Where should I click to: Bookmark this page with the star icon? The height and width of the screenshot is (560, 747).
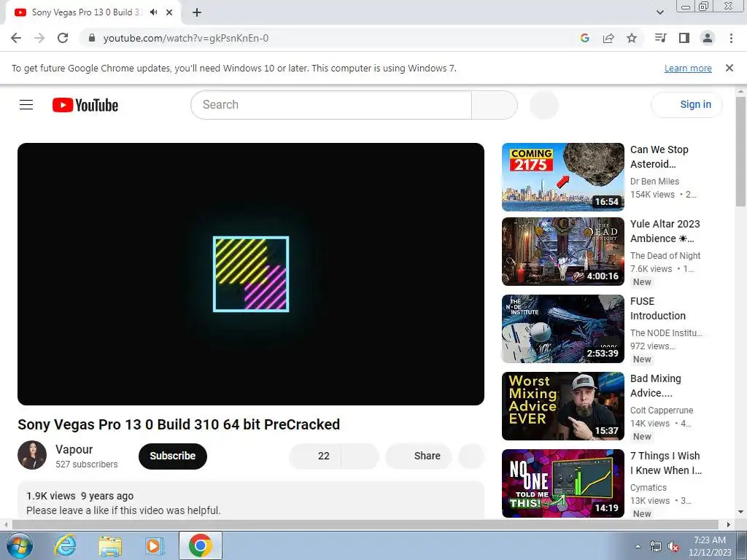[x=632, y=38]
